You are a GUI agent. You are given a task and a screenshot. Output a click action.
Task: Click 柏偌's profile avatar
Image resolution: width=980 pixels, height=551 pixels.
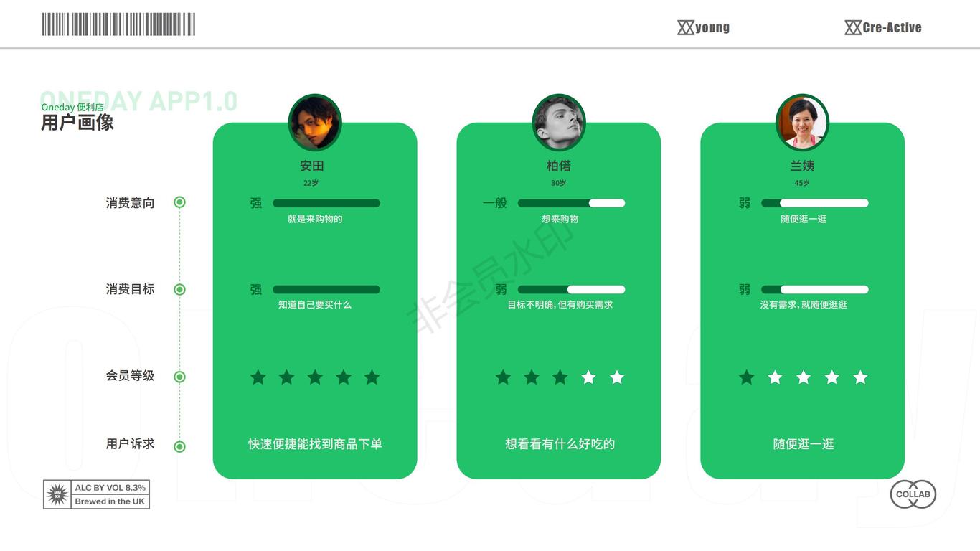[559, 122]
